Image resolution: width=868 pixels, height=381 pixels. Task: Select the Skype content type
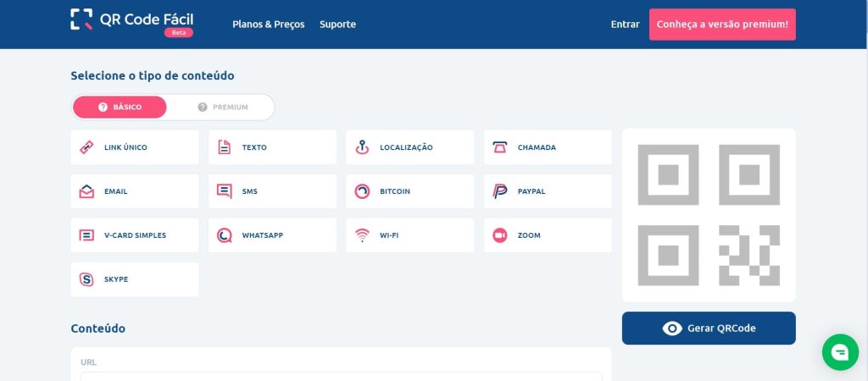point(135,279)
